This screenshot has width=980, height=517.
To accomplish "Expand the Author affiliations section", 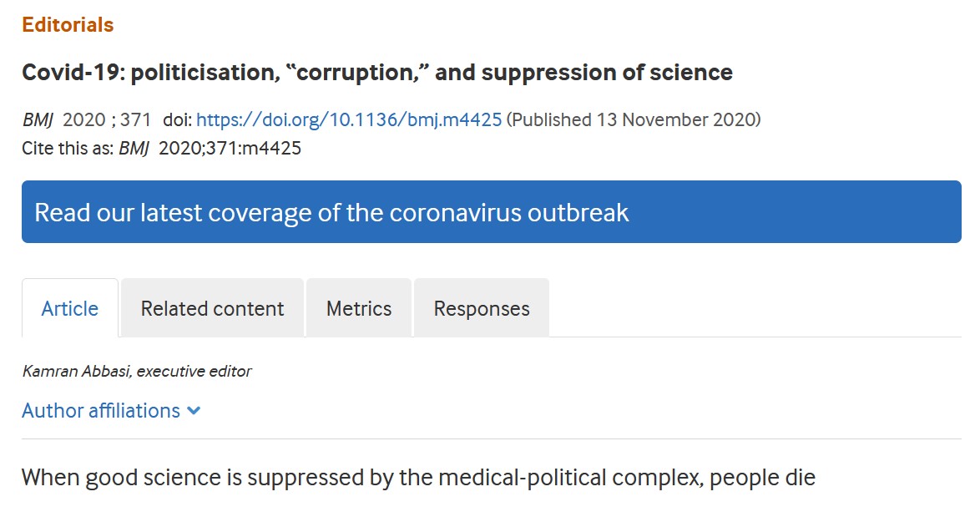I will point(101,411).
